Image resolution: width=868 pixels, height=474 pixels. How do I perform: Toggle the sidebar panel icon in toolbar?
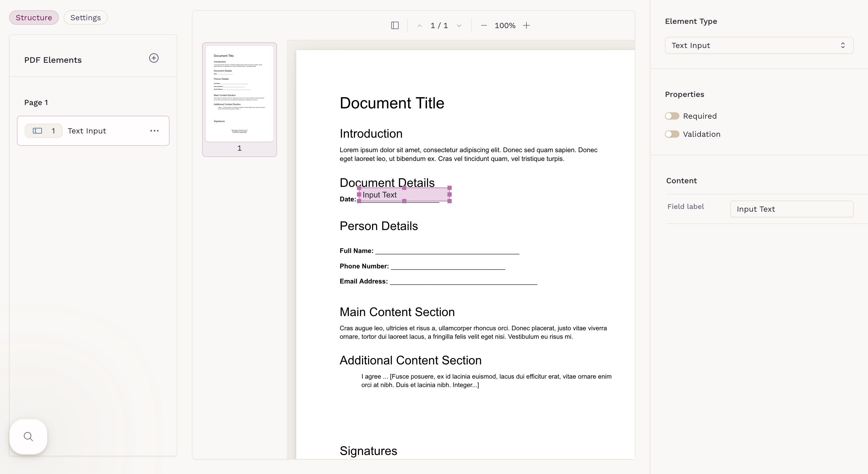tap(395, 26)
